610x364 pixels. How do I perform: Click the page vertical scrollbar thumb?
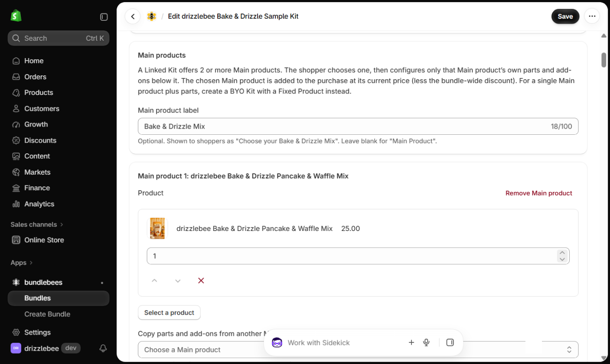(x=603, y=60)
